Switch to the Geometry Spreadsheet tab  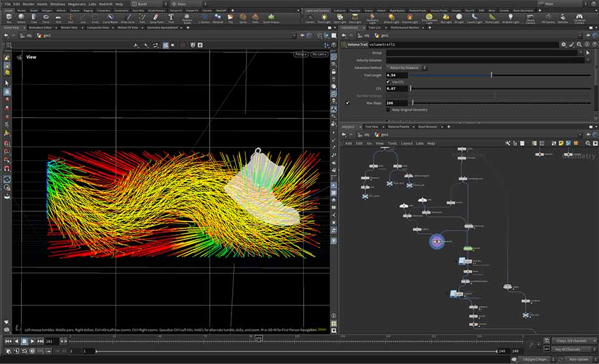click(163, 27)
